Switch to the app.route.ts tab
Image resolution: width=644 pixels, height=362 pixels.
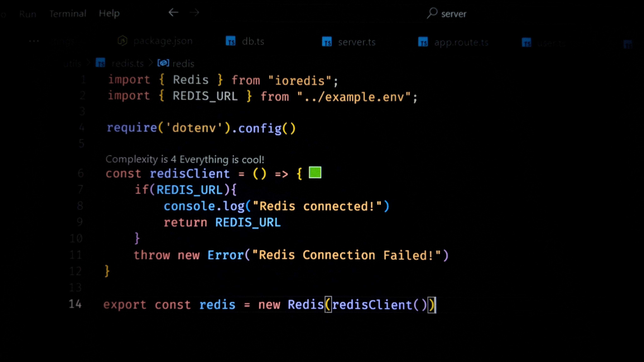click(x=461, y=43)
